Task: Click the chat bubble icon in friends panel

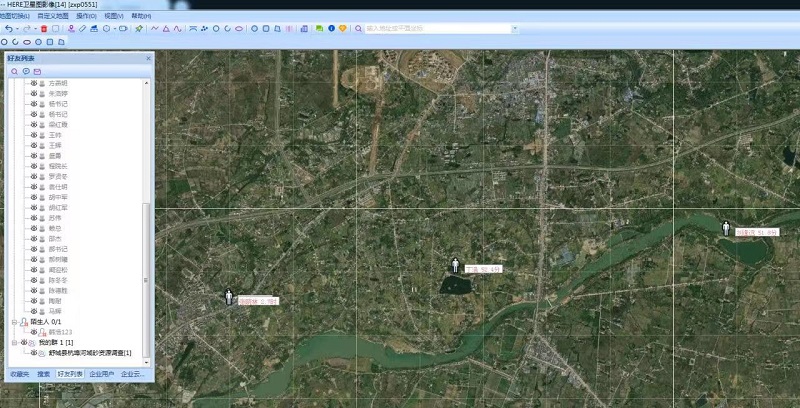Action: pos(26,72)
